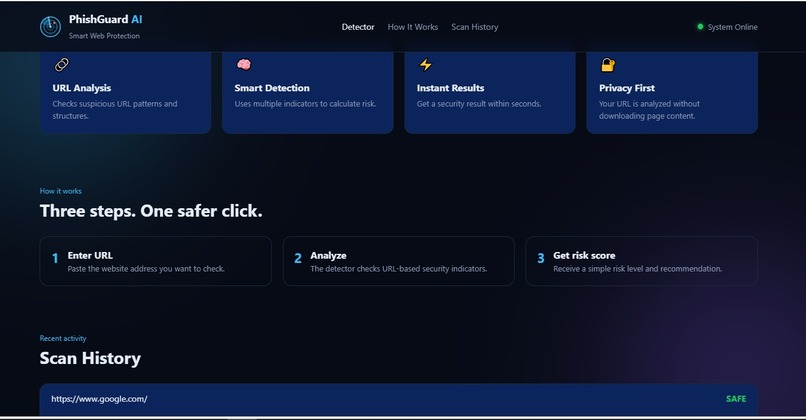Click the small 'How it works' section label
The width and height of the screenshot is (806, 420).
61,191
